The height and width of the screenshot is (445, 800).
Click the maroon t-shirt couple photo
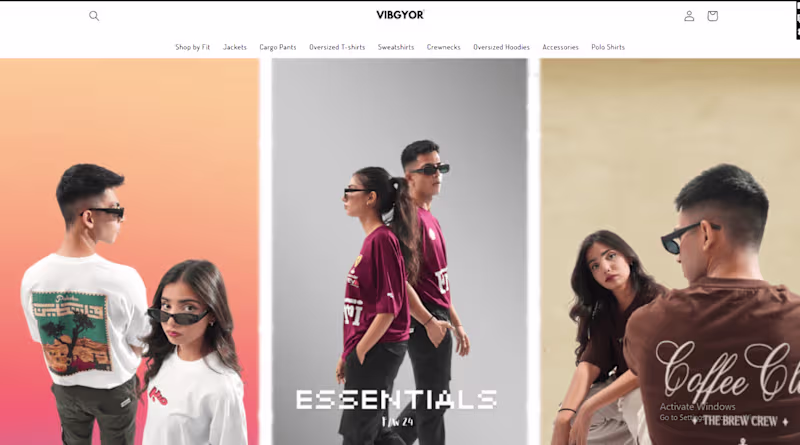coord(399,251)
